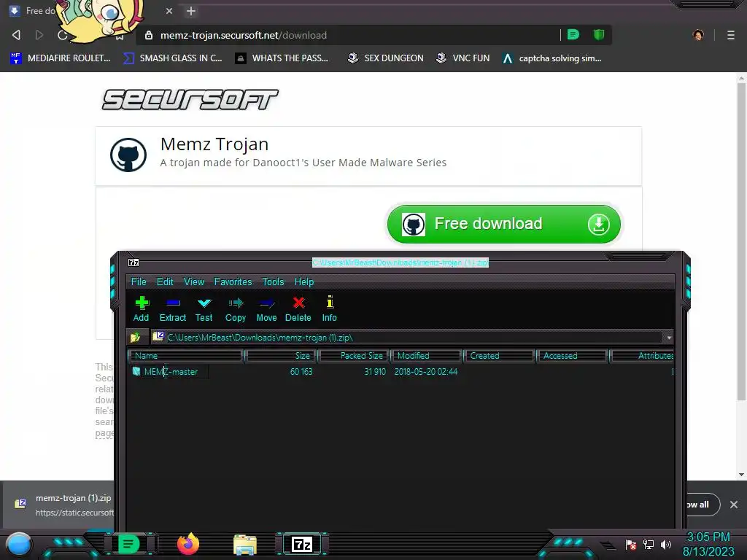Click the volume speaker tray icon
This screenshot has height=560, width=747.
[x=666, y=544]
